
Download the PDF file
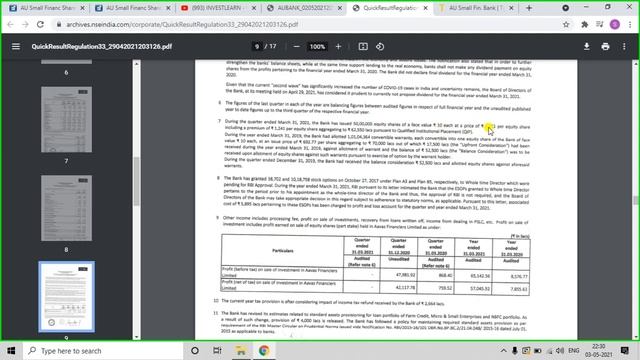[587, 47]
